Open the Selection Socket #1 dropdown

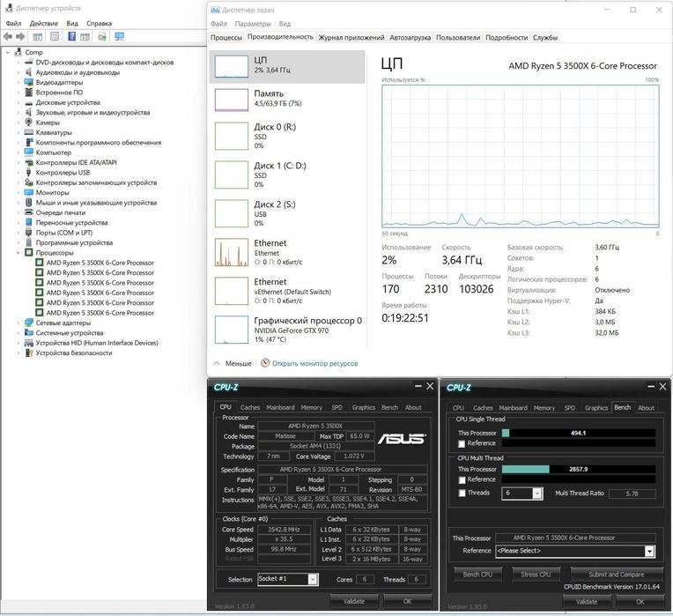tap(313, 580)
